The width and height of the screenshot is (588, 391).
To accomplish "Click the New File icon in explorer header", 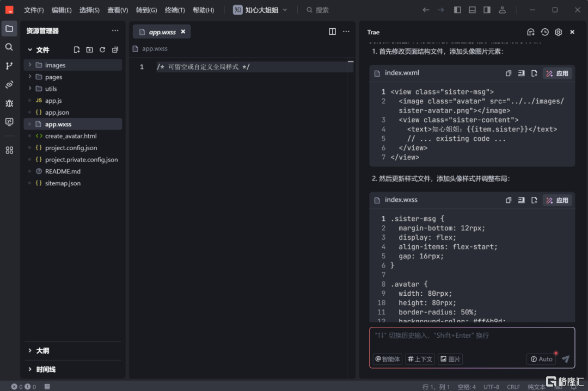I will coord(77,50).
